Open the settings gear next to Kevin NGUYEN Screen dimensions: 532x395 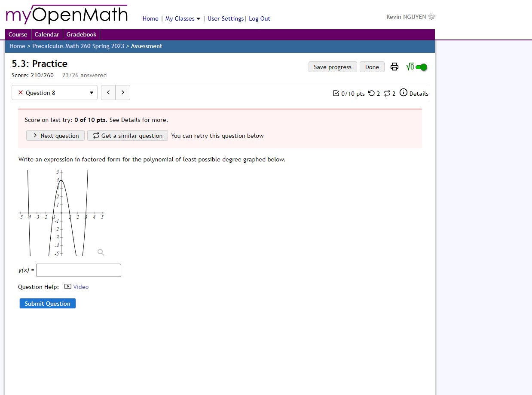(431, 16)
